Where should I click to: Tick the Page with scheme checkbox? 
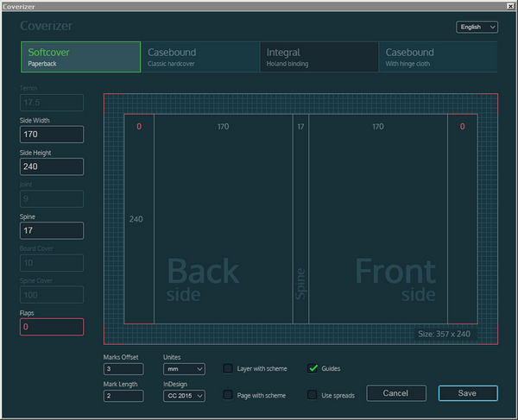tap(228, 395)
